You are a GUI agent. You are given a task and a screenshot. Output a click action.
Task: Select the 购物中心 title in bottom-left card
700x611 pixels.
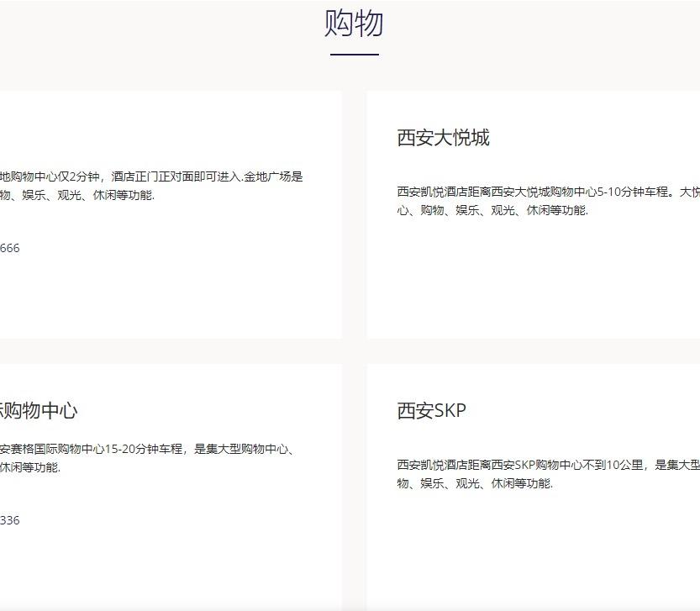[39, 410]
